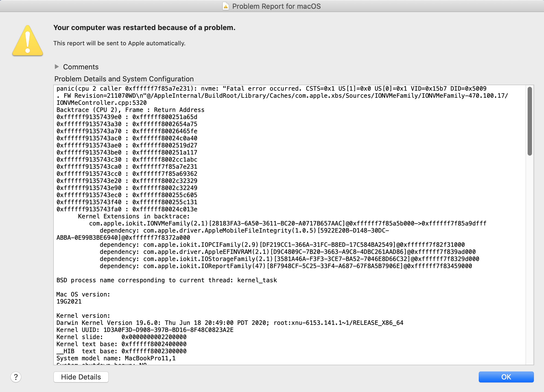
Task: Click backtrace line 0xffffff9135743a70
Action: coord(127,131)
